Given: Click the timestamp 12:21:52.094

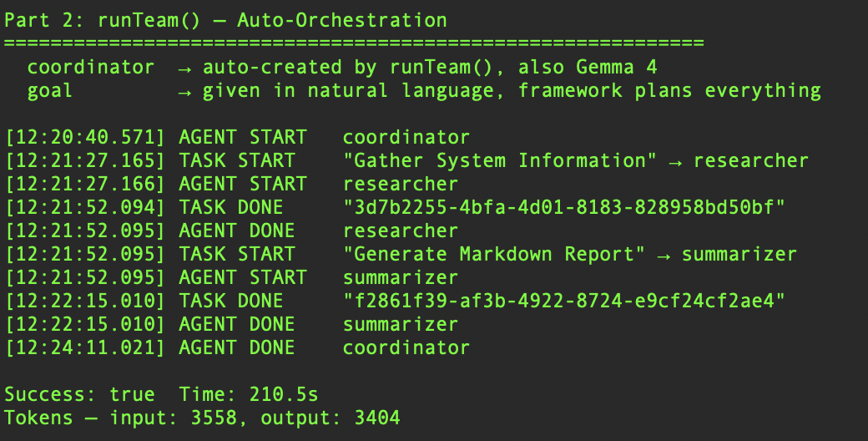Looking at the screenshot, I should coord(85,207).
